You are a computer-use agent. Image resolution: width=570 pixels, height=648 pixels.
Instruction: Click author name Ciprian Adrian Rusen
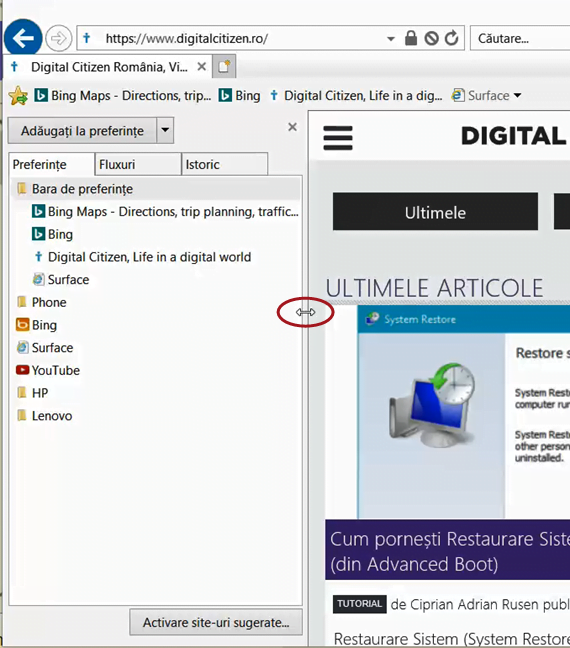click(472, 605)
